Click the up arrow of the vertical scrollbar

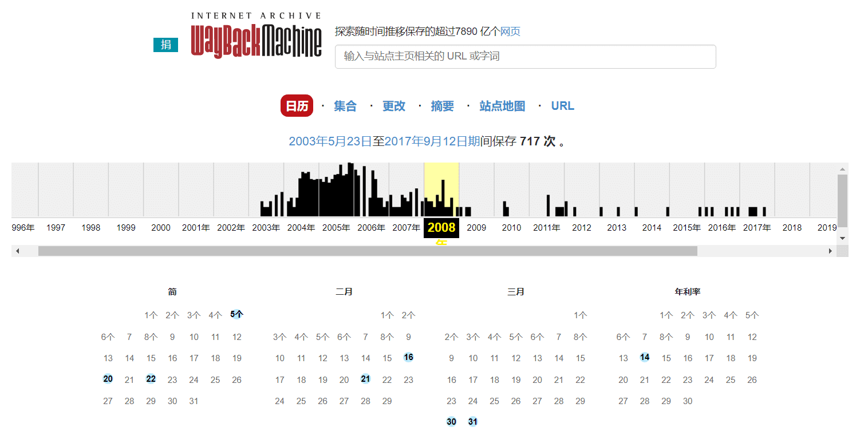point(842,168)
